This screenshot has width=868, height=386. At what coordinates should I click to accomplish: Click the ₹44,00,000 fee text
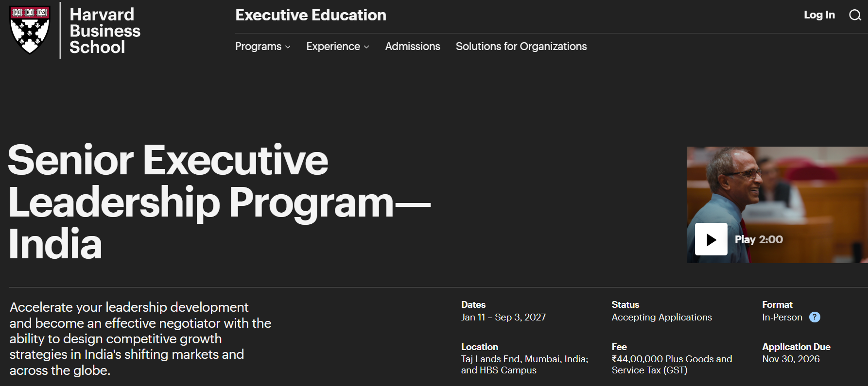pos(672,365)
